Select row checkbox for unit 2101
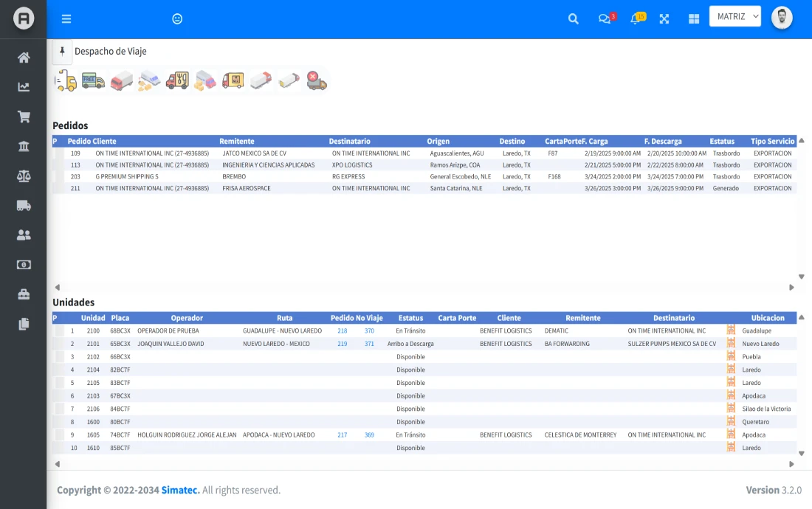 click(x=60, y=344)
